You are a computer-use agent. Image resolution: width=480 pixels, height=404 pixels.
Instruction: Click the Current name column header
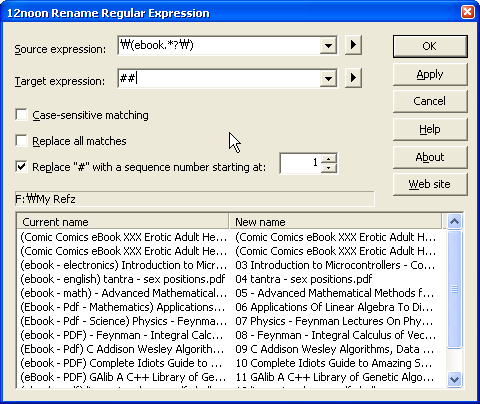(x=123, y=222)
